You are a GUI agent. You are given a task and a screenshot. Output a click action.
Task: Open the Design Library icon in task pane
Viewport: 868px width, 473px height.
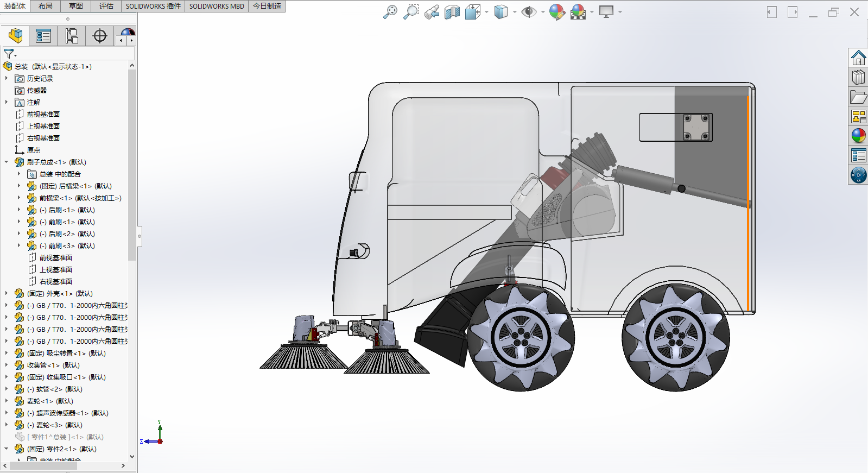(x=858, y=77)
